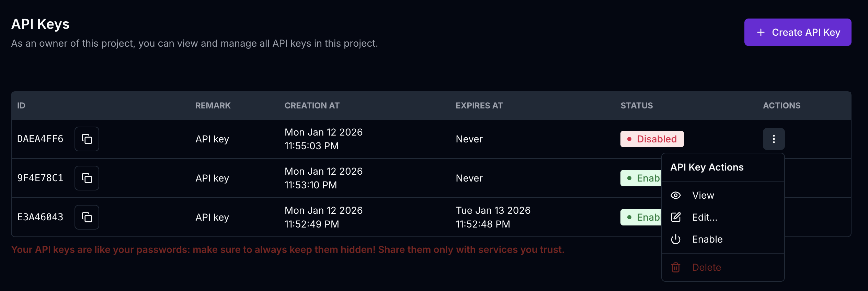The width and height of the screenshot is (868, 291).
Task: Click the DAEA4FF6 key ID text
Action: click(40, 139)
